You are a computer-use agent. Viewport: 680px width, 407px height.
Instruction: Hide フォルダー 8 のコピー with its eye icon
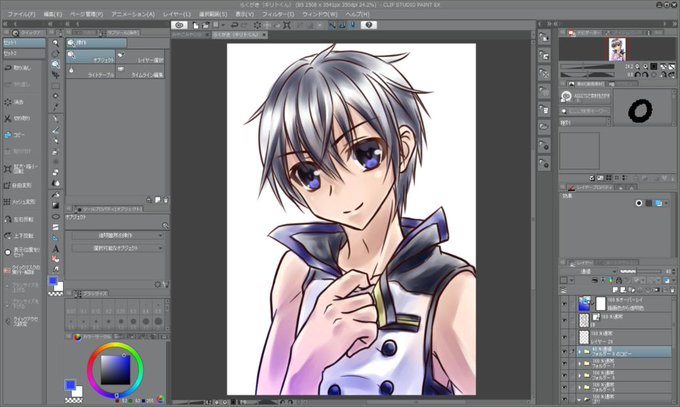click(564, 351)
